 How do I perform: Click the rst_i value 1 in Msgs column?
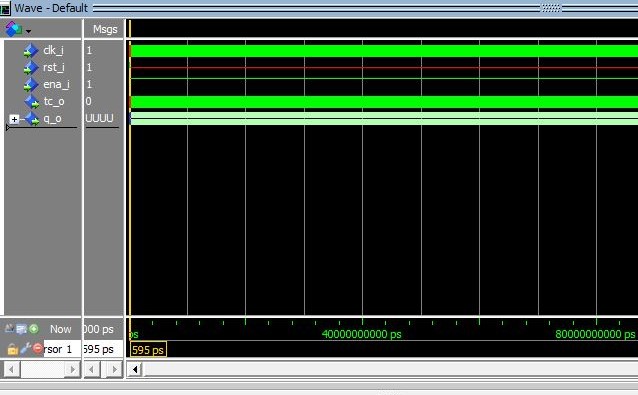point(89,67)
